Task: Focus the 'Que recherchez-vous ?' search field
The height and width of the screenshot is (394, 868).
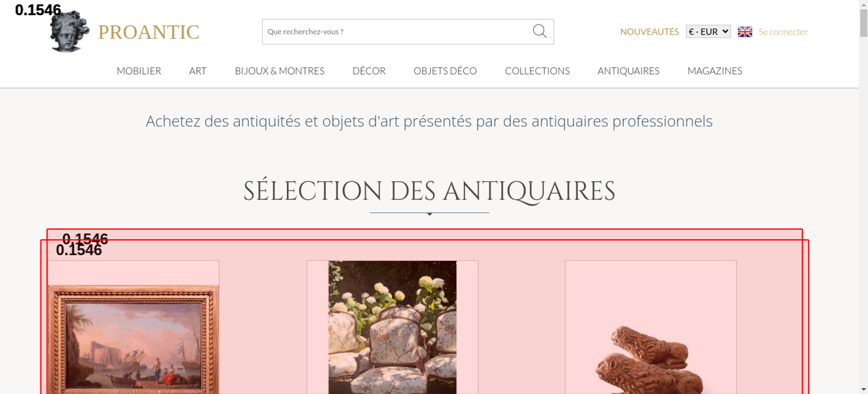Action: point(397,32)
